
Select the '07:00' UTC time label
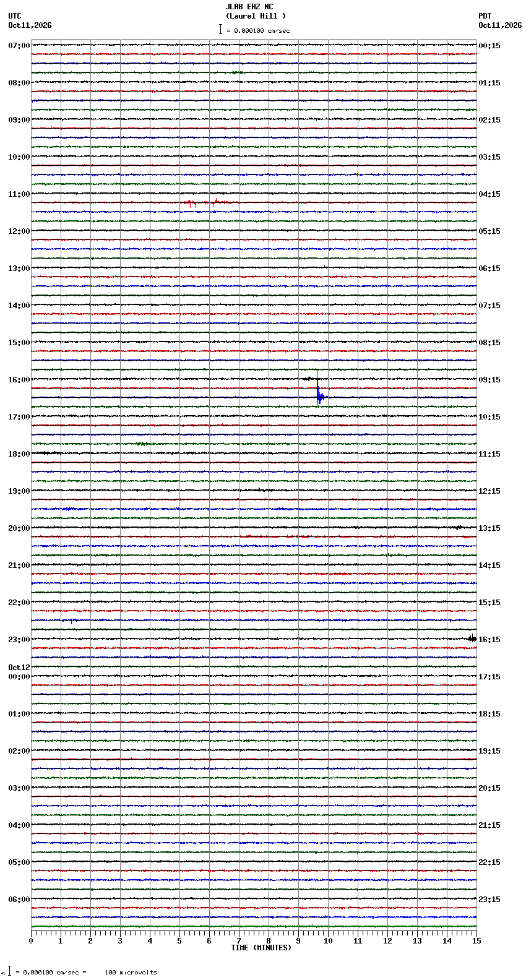point(19,46)
